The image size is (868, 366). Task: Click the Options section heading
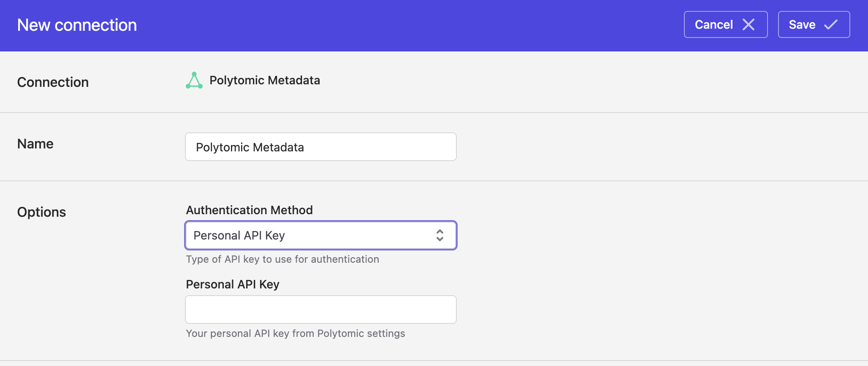point(41,212)
